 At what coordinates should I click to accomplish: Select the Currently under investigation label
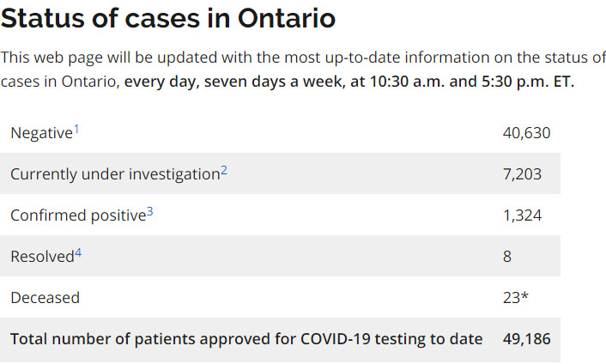[115, 174]
